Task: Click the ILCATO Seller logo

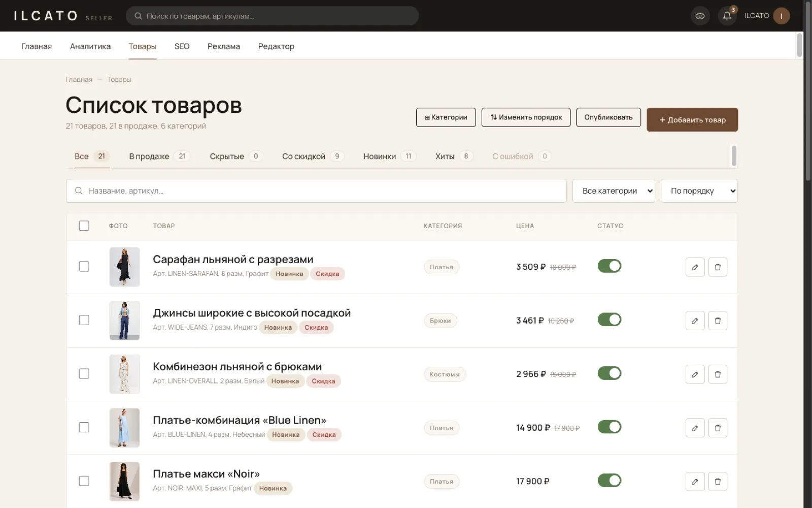Action: pos(63,16)
